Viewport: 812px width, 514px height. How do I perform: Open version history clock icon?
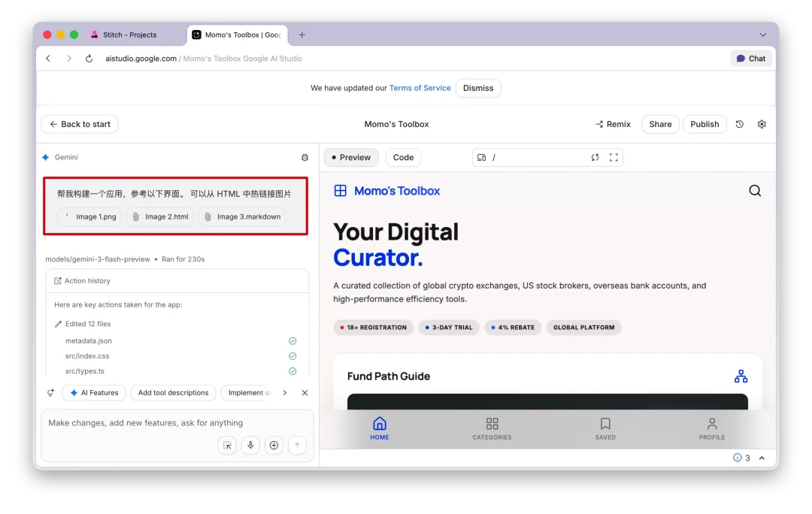pyautogui.click(x=740, y=124)
